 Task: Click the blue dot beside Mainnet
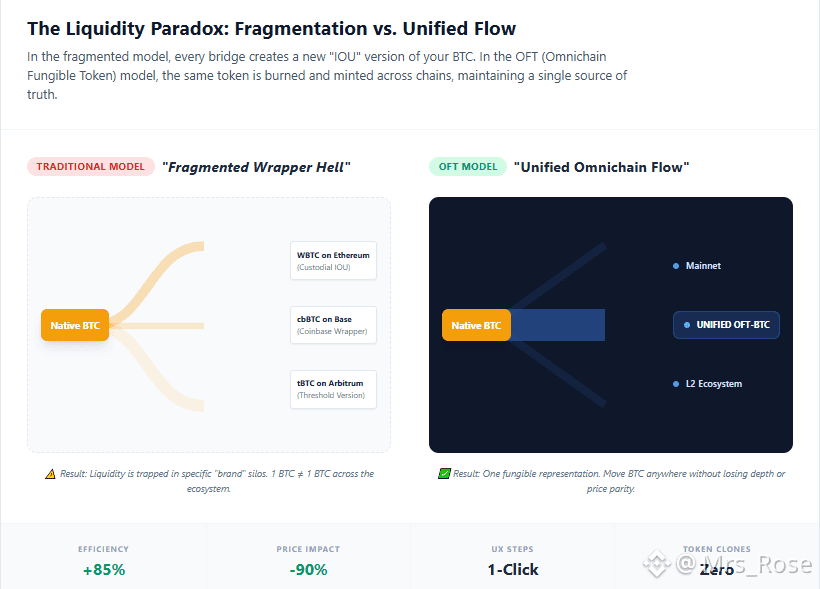676,266
